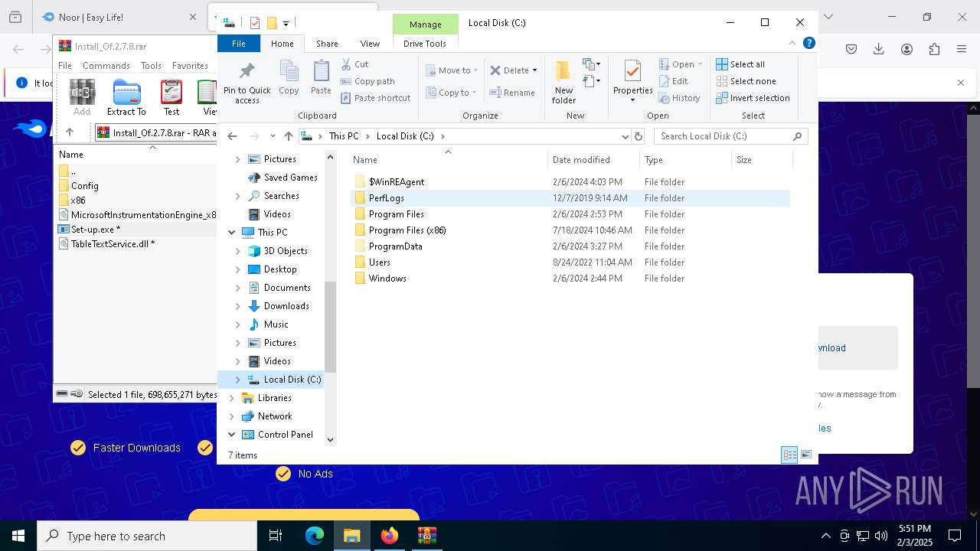Click This PC breadcrumb in address bar
980x551 pixels.
click(x=344, y=136)
